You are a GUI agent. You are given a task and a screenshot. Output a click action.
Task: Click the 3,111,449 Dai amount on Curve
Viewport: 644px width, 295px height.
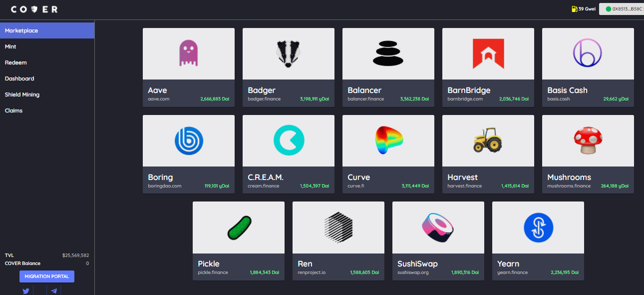pyautogui.click(x=415, y=186)
